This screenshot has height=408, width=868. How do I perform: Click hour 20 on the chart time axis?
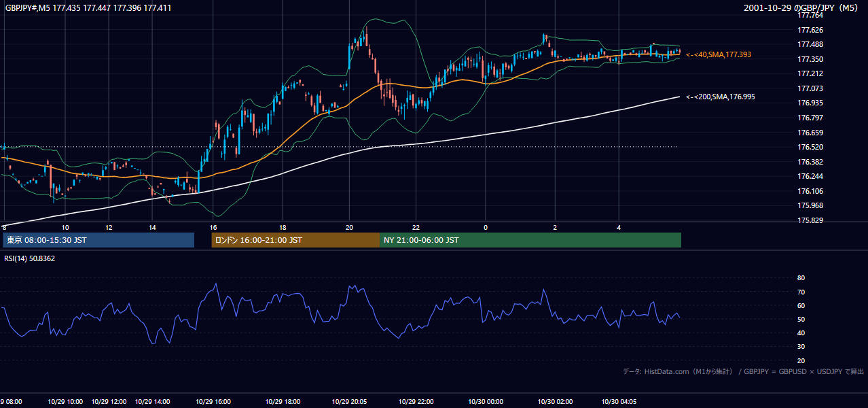point(349,227)
